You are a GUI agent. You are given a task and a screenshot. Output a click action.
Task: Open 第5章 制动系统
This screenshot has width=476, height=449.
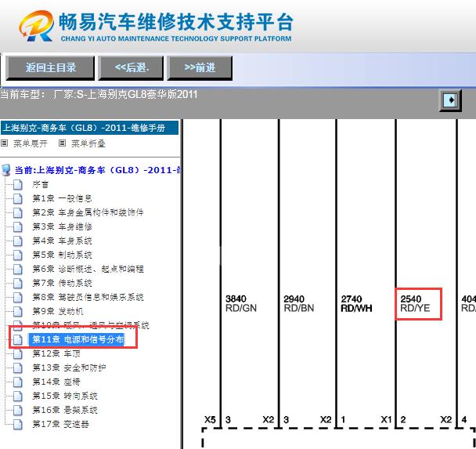pos(62,255)
